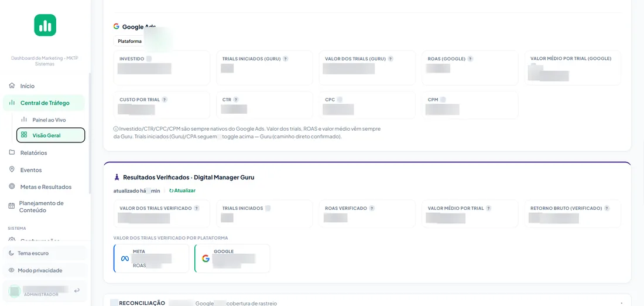The width and height of the screenshot is (644, 306).
Task: Click the 'Administrador' role label
Action: pyautogui.click(x=41, y=294)
